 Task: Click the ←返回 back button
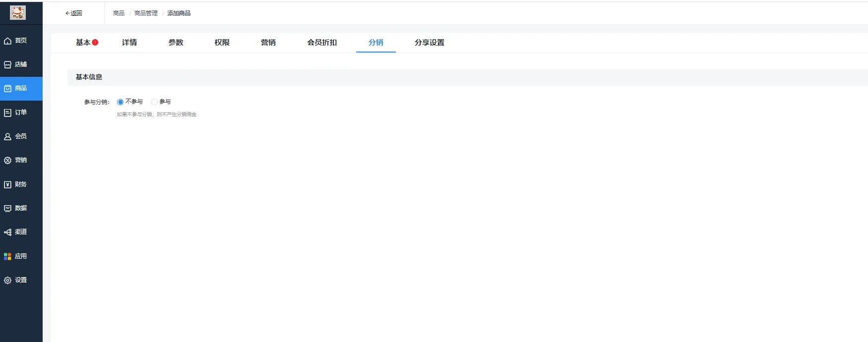[74, 13]
